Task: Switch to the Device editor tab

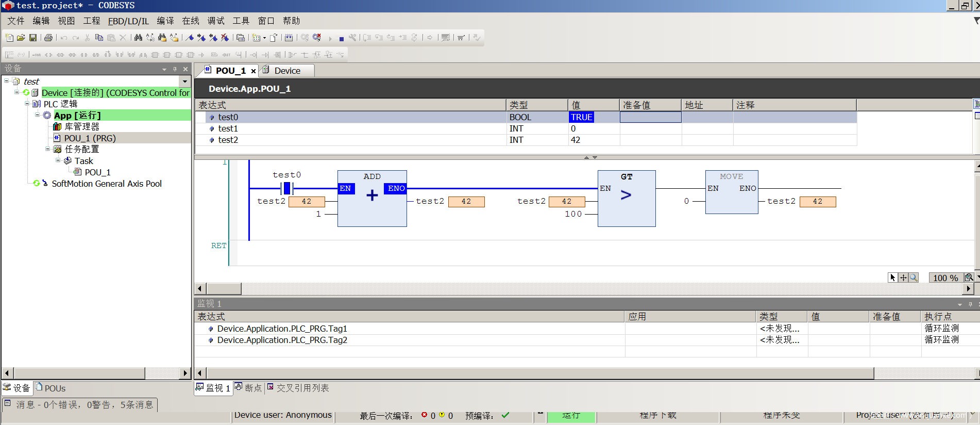Action: pyautogui.click(x=286, y=71)
